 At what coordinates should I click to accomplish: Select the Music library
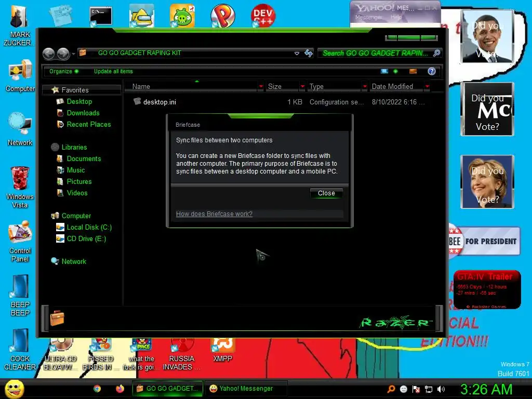point(76,170)
